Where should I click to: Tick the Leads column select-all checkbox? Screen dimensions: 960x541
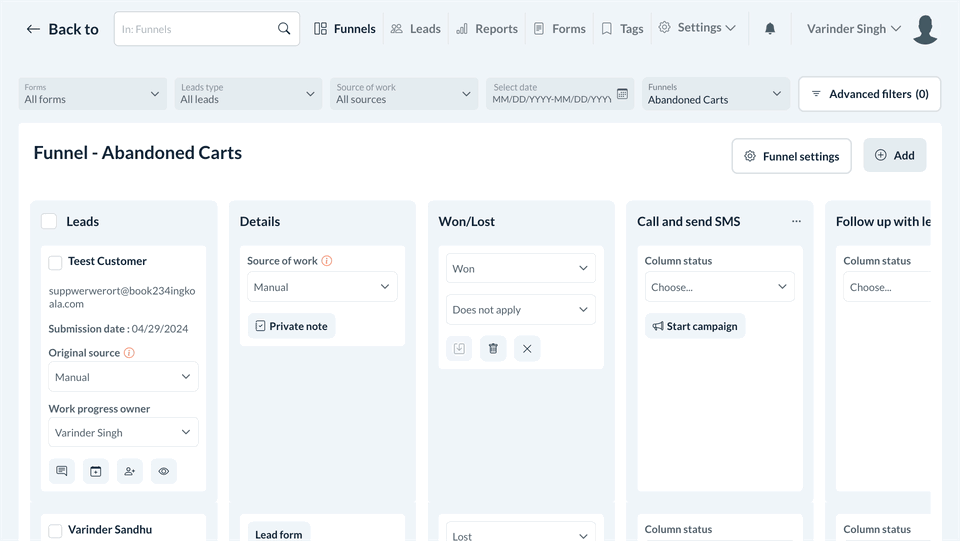point(49,221)
